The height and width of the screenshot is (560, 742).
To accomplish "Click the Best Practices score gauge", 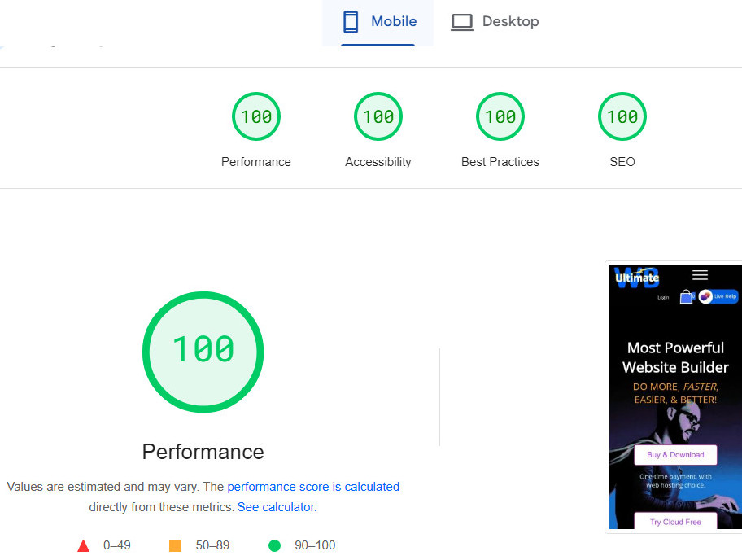I will click(500, 116).
